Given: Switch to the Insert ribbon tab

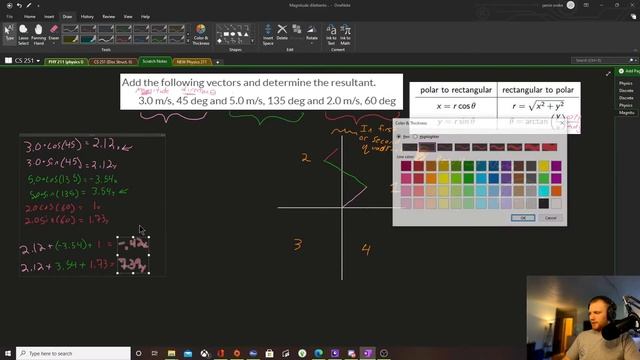Looking at the screenshot, I should coord(49,17).
